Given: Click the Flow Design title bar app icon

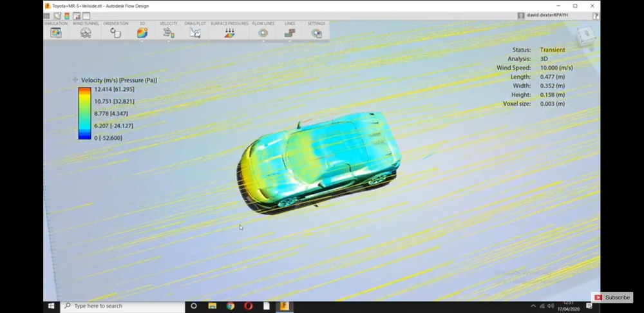Looking at the screenshot, I should click(x=48, y=6).
